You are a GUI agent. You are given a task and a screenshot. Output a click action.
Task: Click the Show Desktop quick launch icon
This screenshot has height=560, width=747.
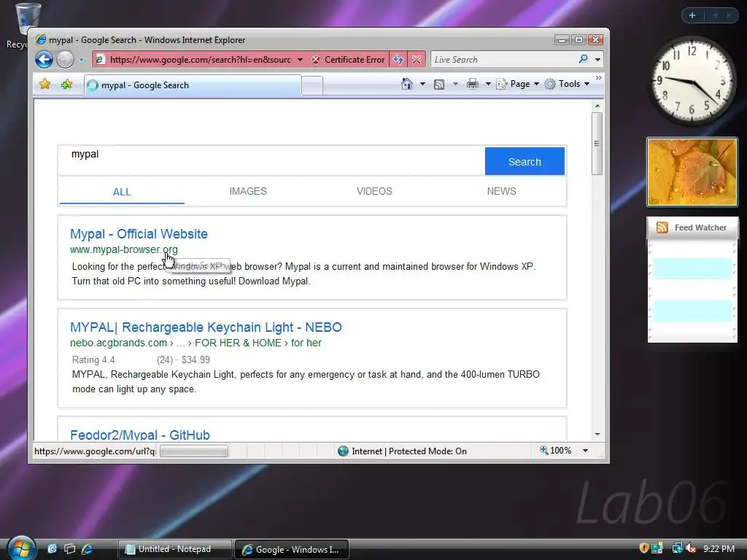coord(52,549)
